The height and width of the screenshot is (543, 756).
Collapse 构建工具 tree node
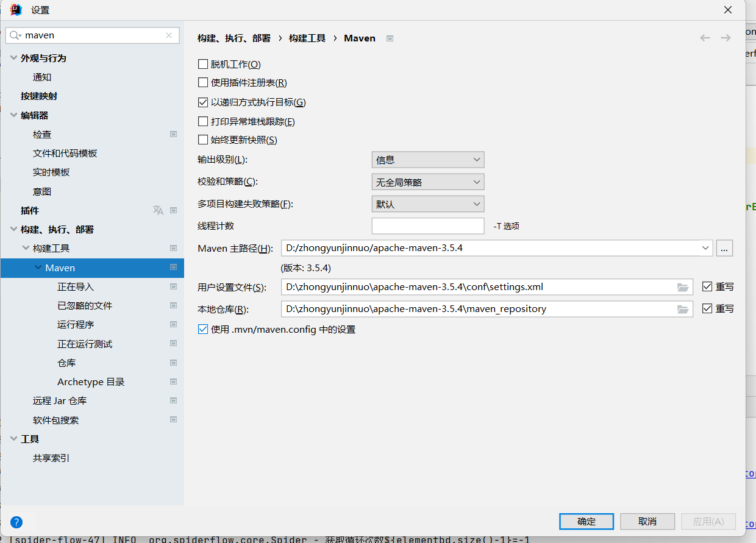26,248
